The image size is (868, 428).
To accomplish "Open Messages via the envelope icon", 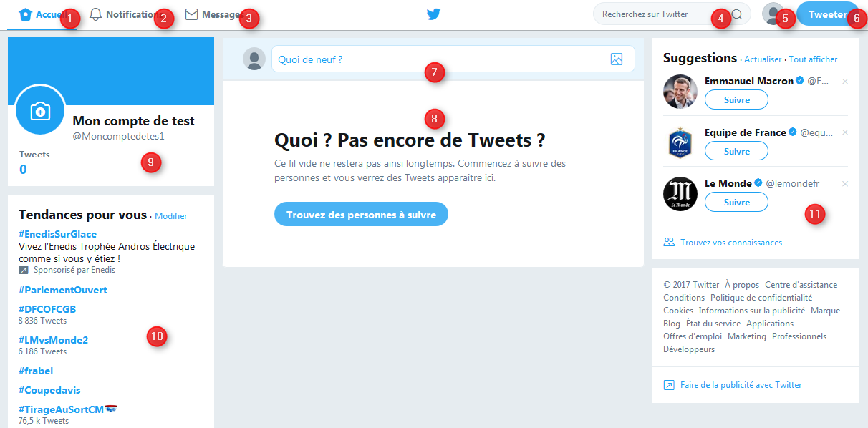I will [191, 14].
